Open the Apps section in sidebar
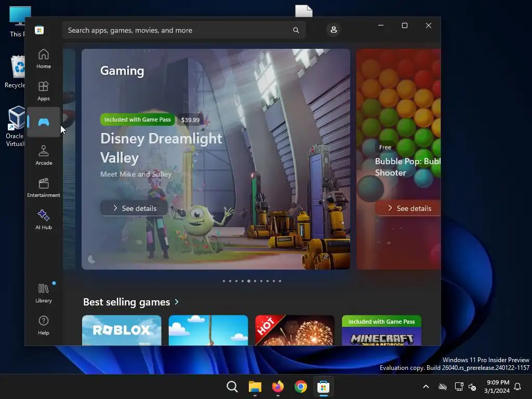 44,91
